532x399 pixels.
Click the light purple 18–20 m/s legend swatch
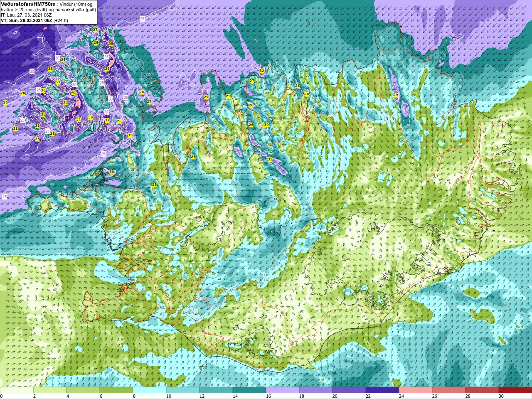click(x=316, y=390)
